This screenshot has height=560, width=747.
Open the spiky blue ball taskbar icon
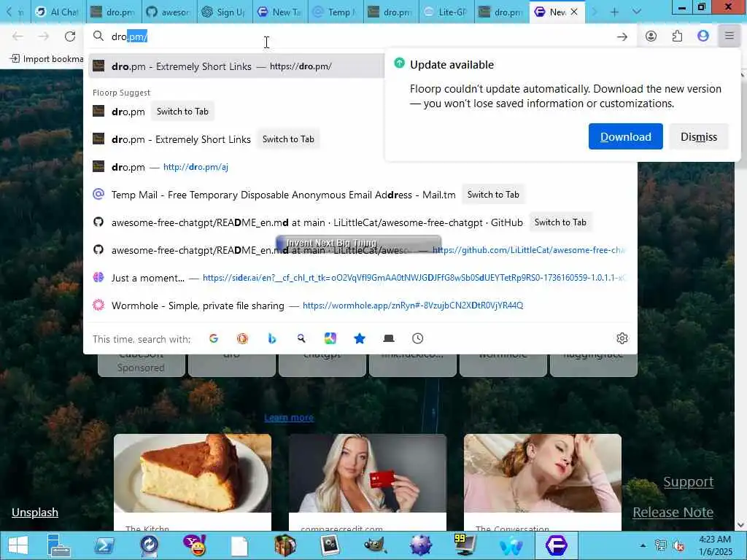click(421, 545)
